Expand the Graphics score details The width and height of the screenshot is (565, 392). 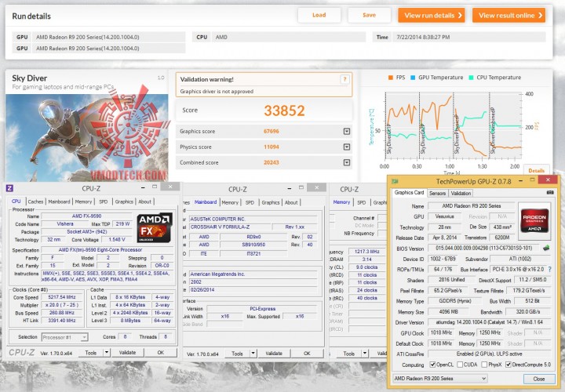tap(347, 132)
